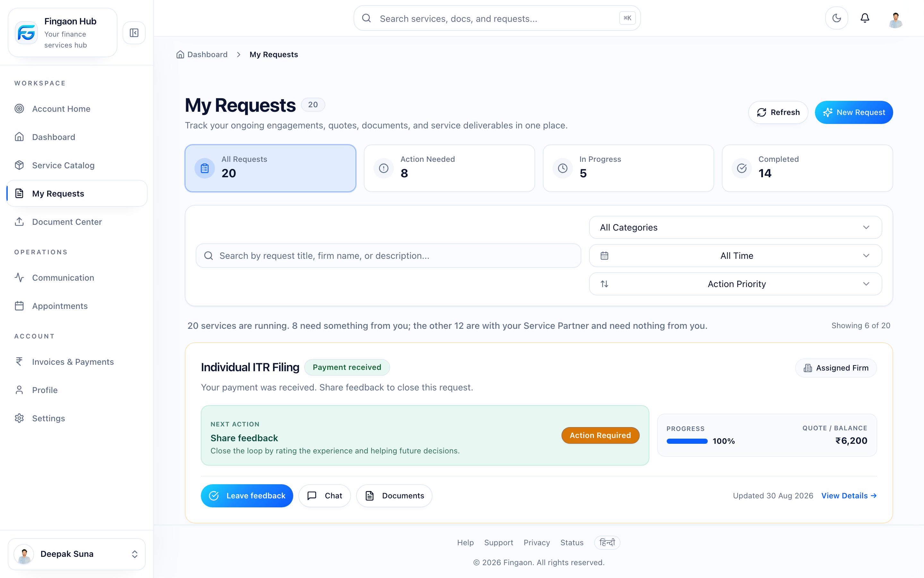
Task: Open Communication section
Action: tap(76, 277)
